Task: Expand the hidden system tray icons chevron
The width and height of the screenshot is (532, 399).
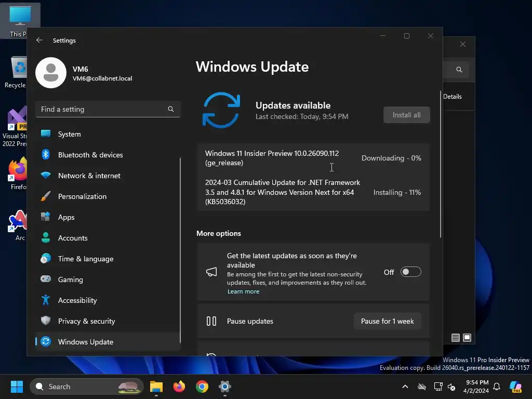Action: pyautogui.click(x=405, y=387)
